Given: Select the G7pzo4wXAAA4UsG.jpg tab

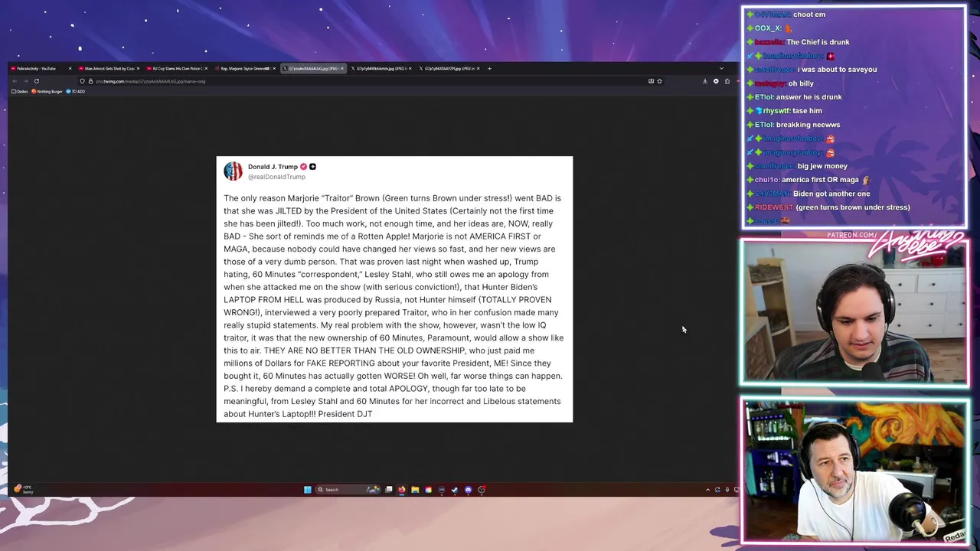Looking at the screenshot, I should (x=313, y=68).
